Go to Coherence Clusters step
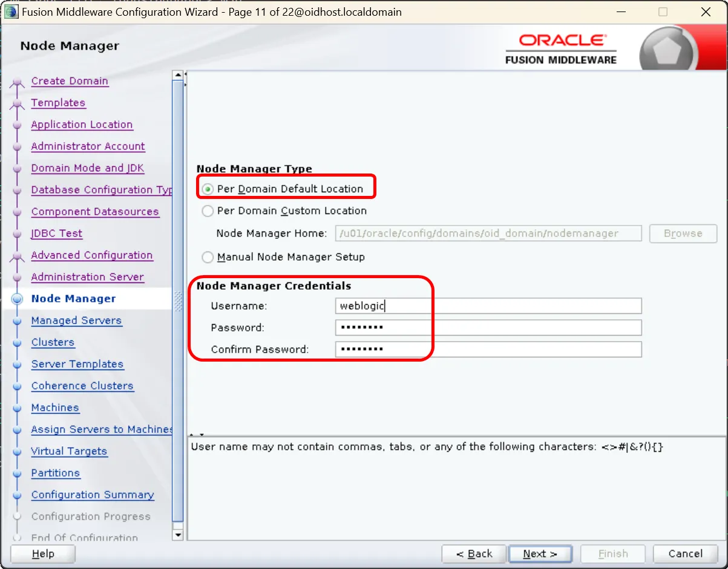728x569 pixels. click(82, 386)
